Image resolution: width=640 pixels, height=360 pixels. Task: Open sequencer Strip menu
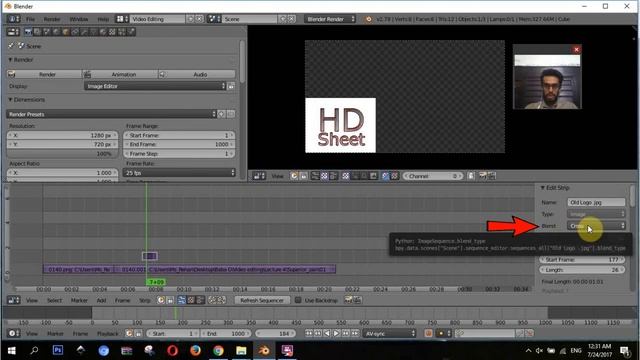[x=145, y=300]
